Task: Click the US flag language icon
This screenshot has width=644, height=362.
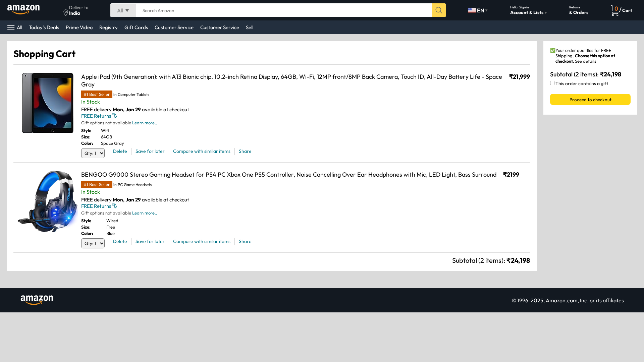Action: pos(472,10)
